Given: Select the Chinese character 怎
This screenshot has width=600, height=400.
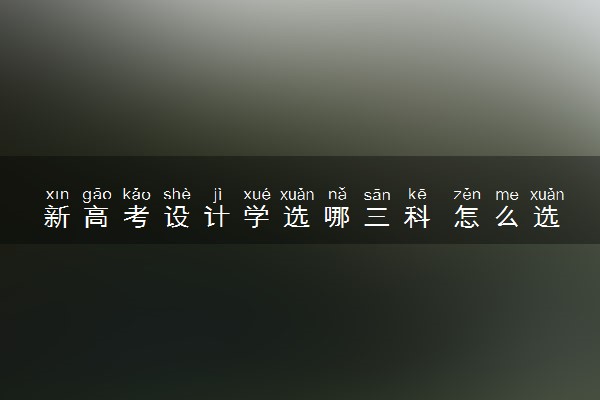Looking at the screenshot, I should pos(467,217).
